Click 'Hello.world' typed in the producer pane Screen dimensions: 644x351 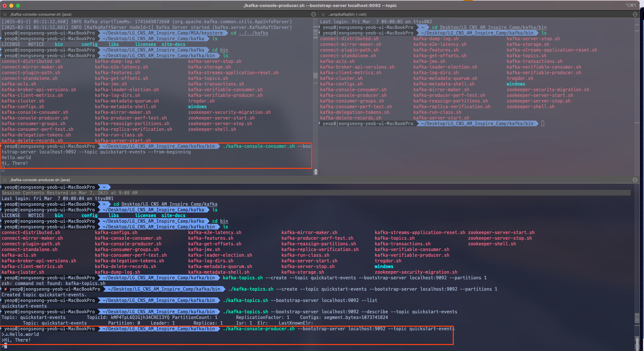coord(24,334)
